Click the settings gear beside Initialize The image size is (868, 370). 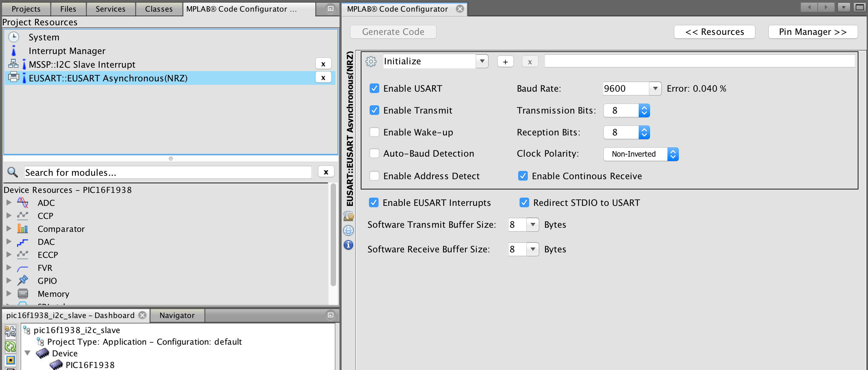tap(371, 62)
